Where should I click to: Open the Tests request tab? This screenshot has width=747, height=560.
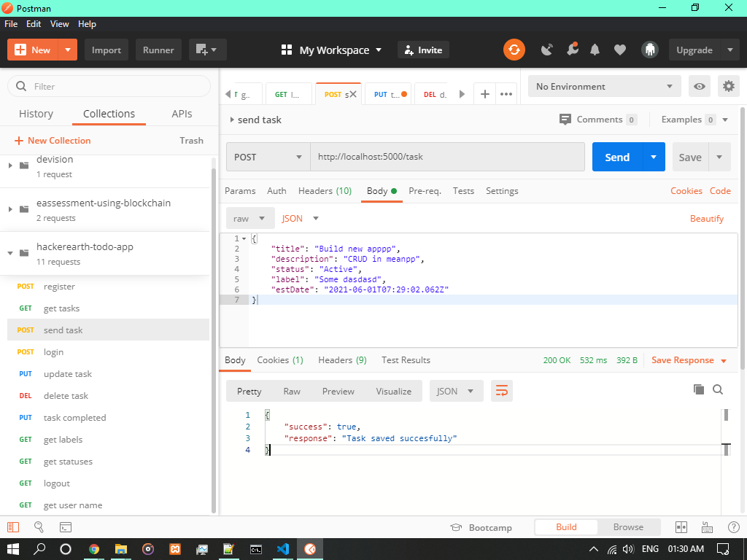pos(463,190)
